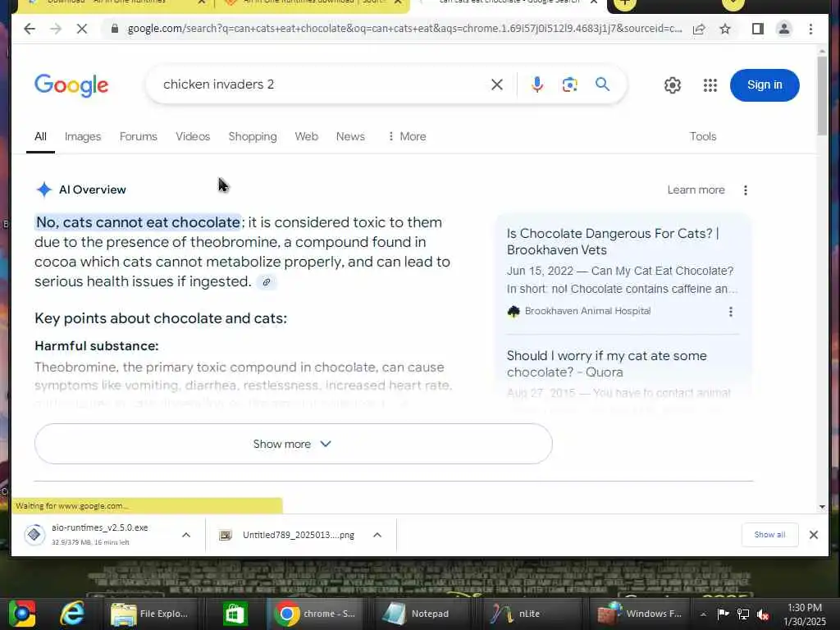The image size is (840, 630).
Task: Search by image with Google Lens
Action: [569, 84]
